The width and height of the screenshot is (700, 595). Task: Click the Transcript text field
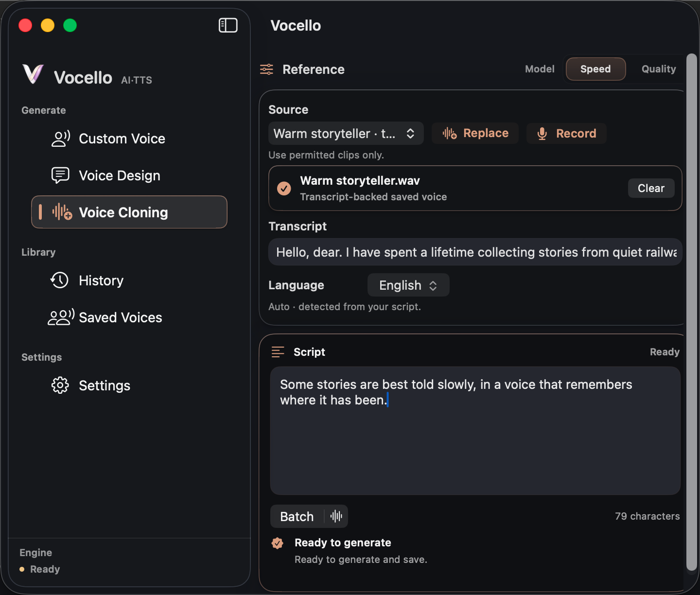click(475, 252)
